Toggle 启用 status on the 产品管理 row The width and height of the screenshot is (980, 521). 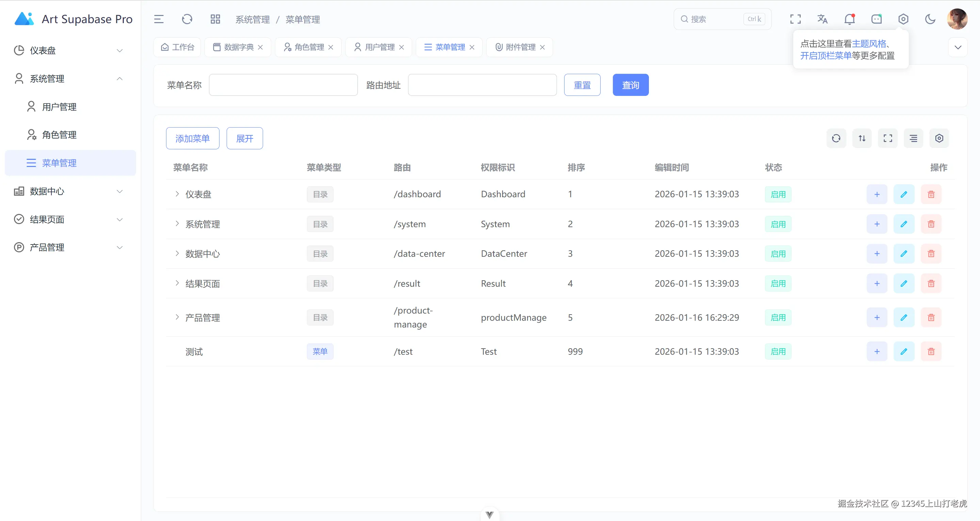pos(778,317)
